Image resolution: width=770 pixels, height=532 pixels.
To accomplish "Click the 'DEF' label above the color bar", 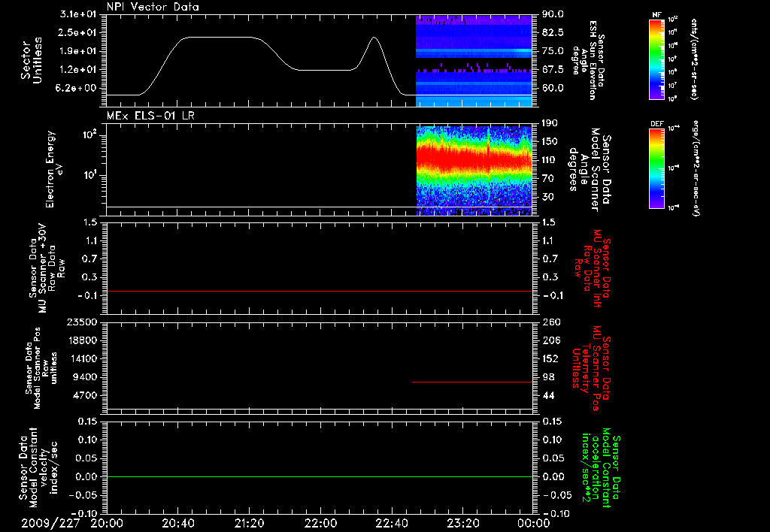I will 657,124.
